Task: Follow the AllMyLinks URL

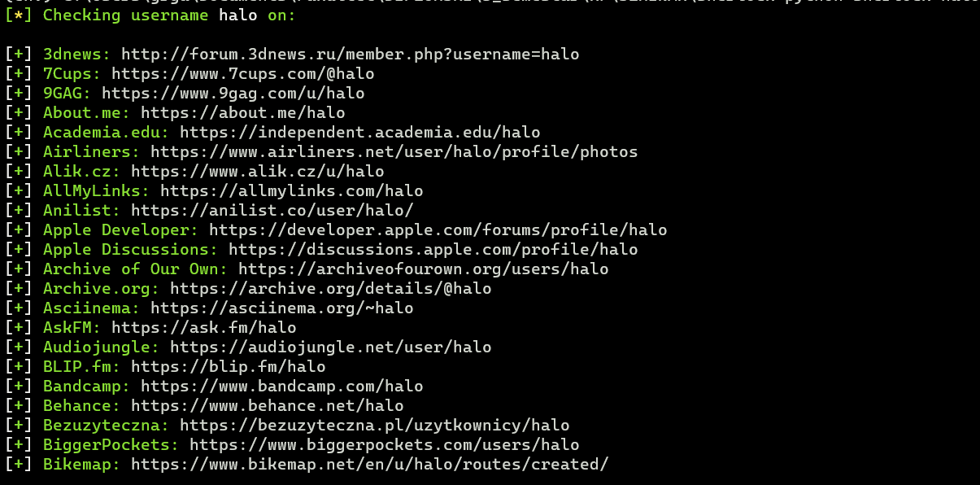Action: pyautogui.click(x=291, y=191)
